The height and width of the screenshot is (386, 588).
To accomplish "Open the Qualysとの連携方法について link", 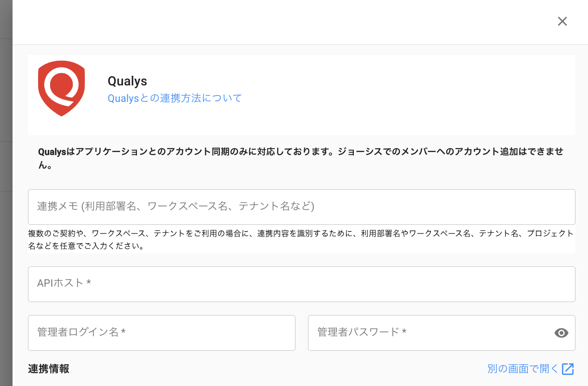I will tap(174, 98).
